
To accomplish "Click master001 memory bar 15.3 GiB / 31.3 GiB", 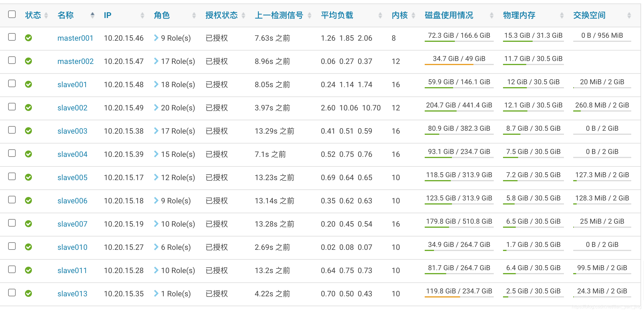I will point(533,36).
